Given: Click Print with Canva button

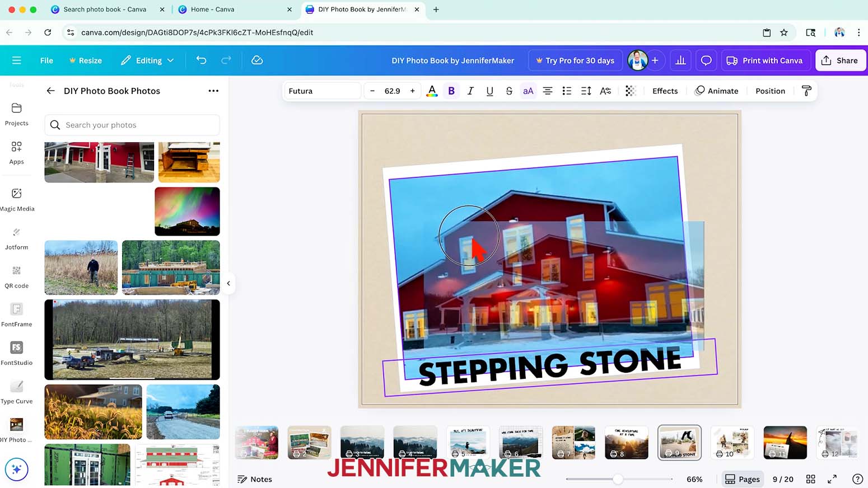Looking at the screenshot, I should 764,60.
